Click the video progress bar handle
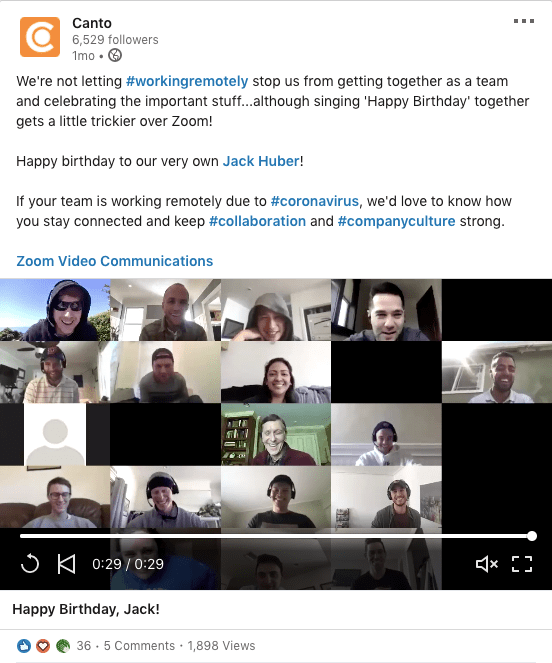Screen dimensions: 552x663 tap(532, 536)
